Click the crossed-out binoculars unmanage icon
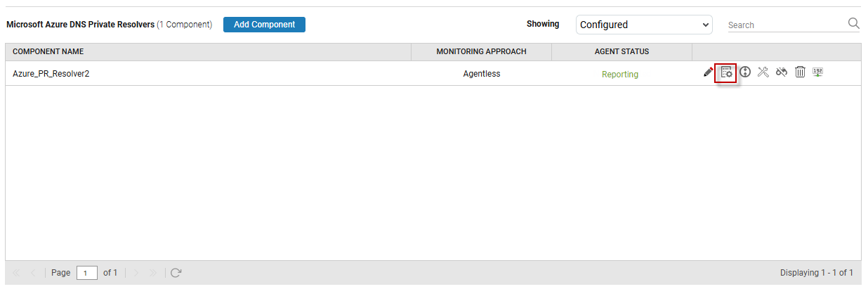Screen dimensions: 868x289 pyautogui.click(x=782, y=72)
